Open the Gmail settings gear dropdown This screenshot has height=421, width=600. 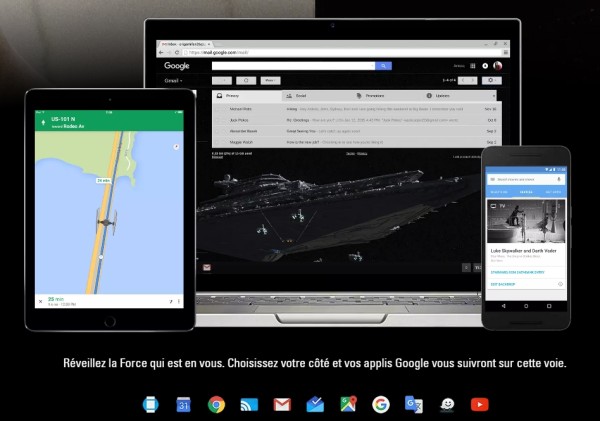[x=492, y=80]
